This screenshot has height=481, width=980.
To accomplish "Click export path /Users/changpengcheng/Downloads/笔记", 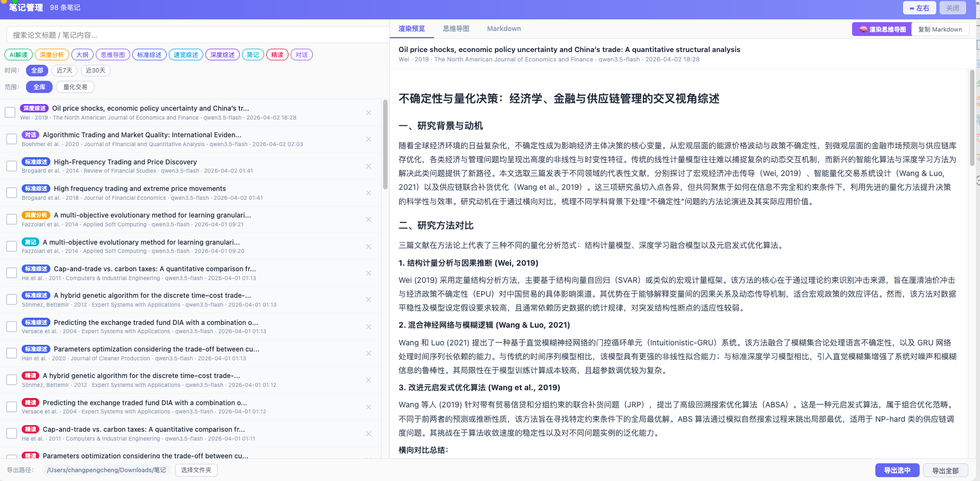I will (x=106, y=470).
